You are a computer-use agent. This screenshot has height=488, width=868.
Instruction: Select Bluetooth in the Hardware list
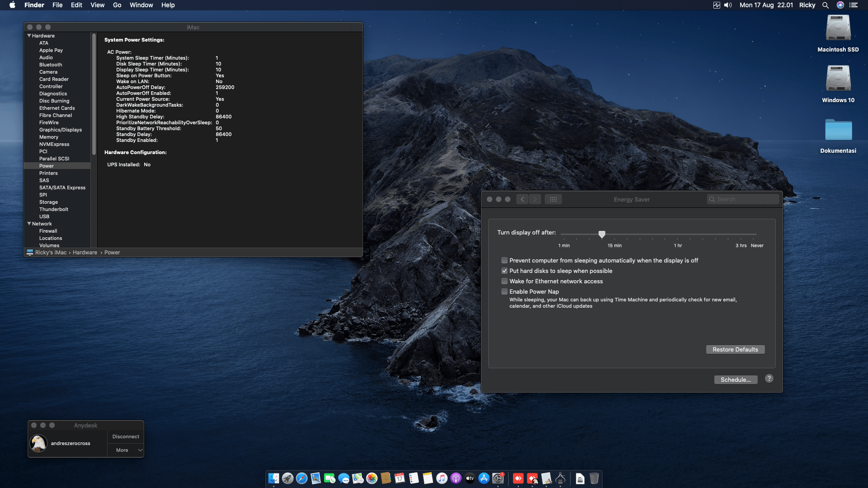[x=51, y=65]
